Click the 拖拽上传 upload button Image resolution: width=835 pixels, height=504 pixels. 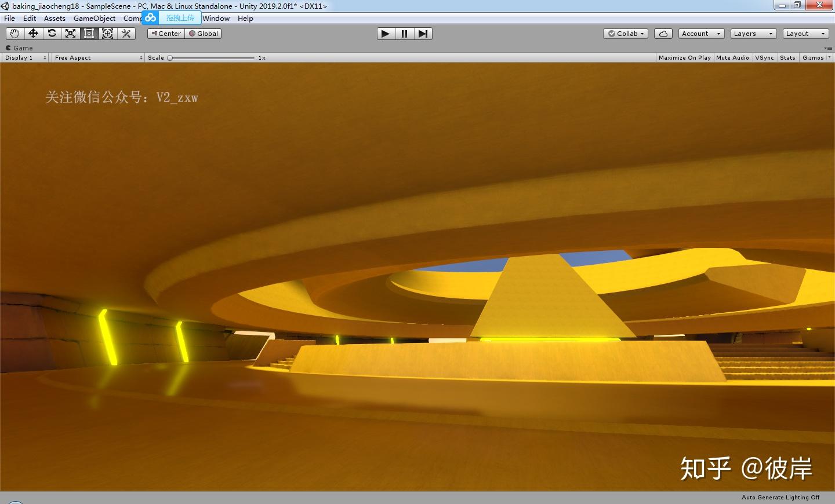pos(180,18)
